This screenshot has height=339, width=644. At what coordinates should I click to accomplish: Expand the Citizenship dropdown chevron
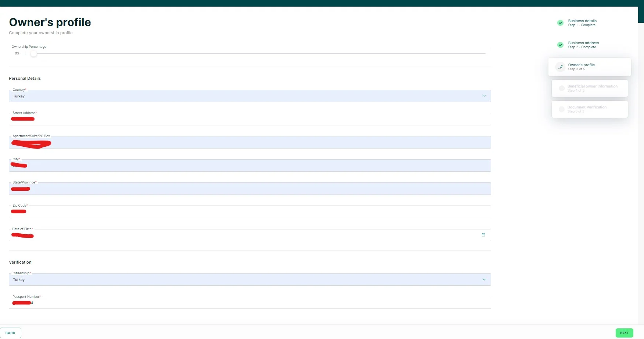tap(484, 279)
